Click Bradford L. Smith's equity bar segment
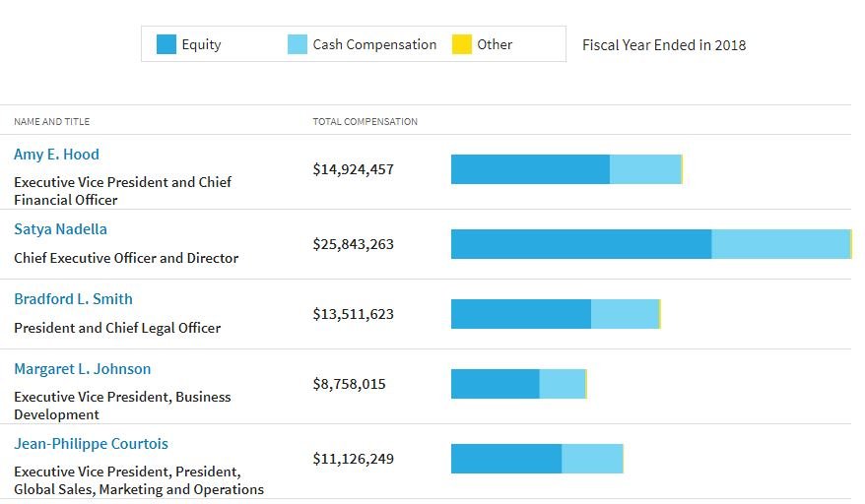This screenshot has width=865, height=504. pyautogui.click(x=520, y=314)
